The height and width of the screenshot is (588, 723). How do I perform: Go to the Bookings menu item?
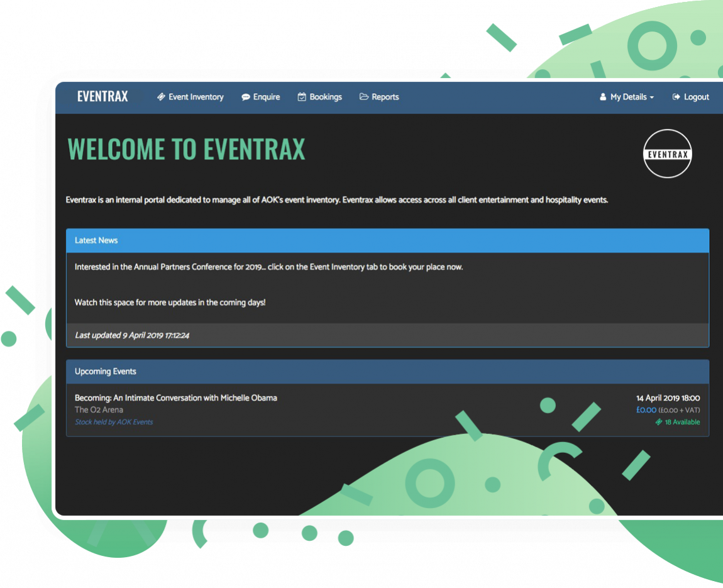coord(326,97)
